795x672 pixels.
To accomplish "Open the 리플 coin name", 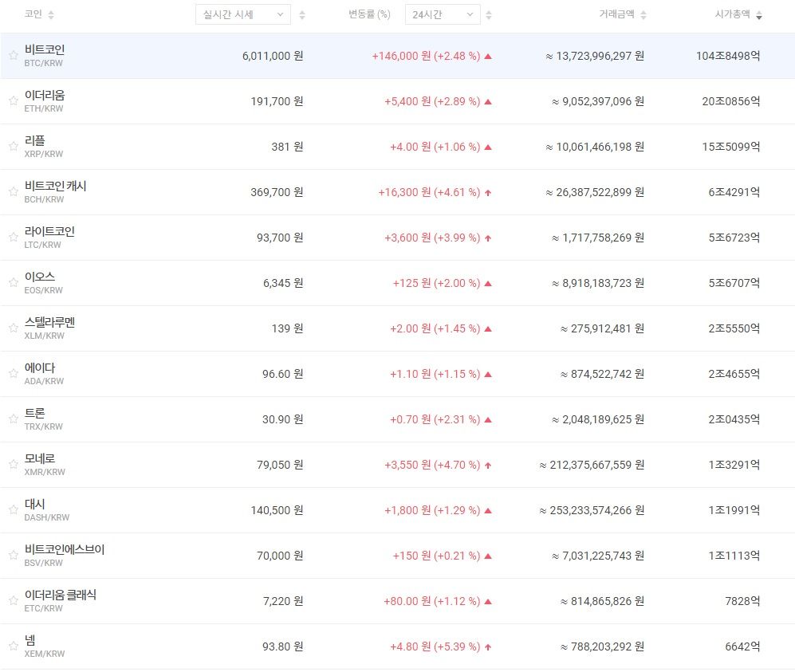I will (34, 140).
